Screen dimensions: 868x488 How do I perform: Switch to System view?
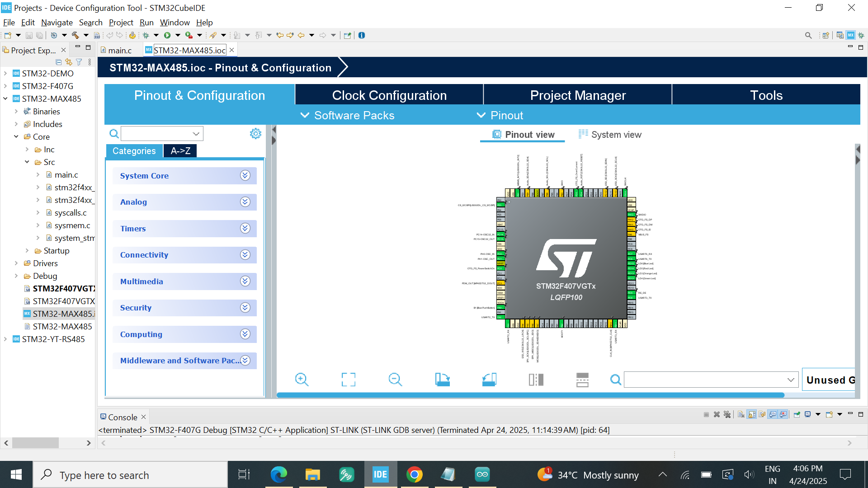click(610, 135)
